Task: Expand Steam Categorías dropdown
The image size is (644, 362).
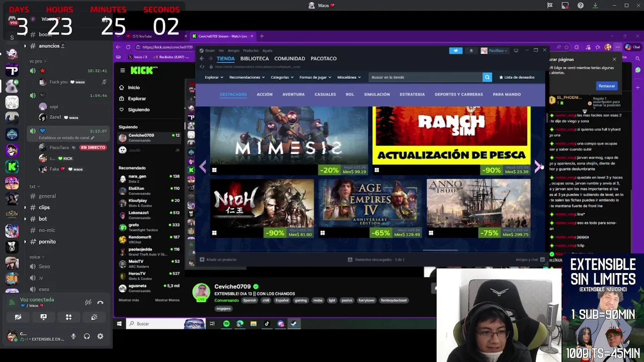Action: tap(282, 77)
